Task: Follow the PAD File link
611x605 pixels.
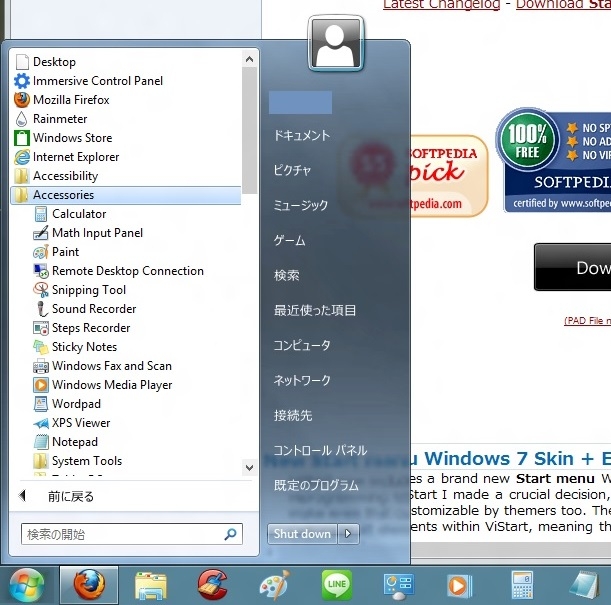Action: tap(587, 321)
